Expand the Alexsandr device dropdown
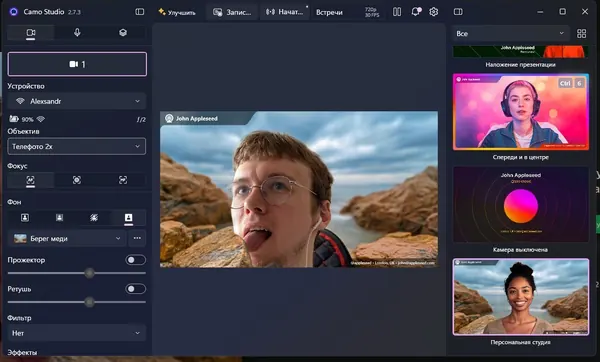 pos(77,101)
